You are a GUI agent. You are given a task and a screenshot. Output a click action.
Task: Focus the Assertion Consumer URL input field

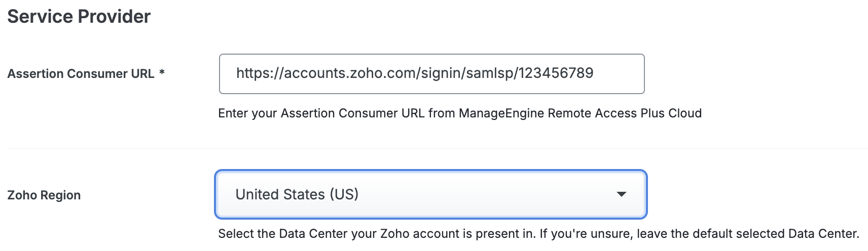click(x=431, y=74)
